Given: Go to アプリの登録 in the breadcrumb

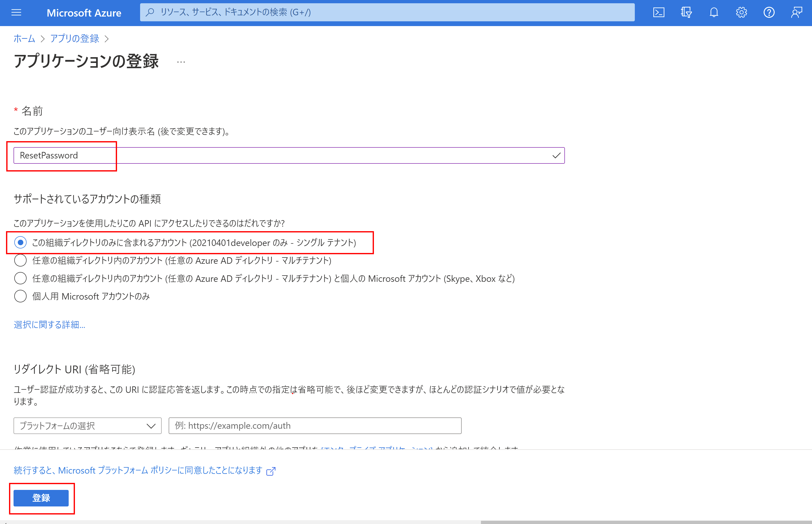Looking at the screenshot, I should coord(74,39).
